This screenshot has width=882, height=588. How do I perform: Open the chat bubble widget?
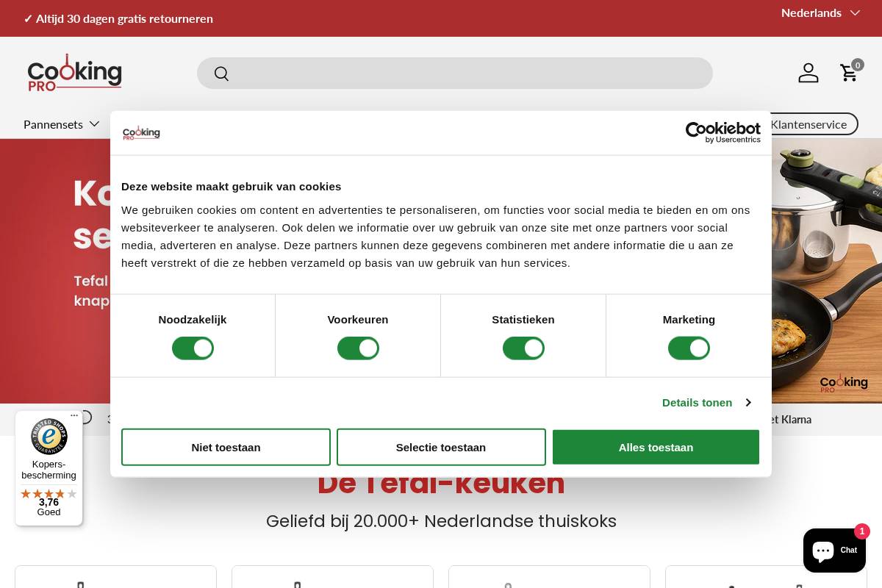click(x=835, y=551)
